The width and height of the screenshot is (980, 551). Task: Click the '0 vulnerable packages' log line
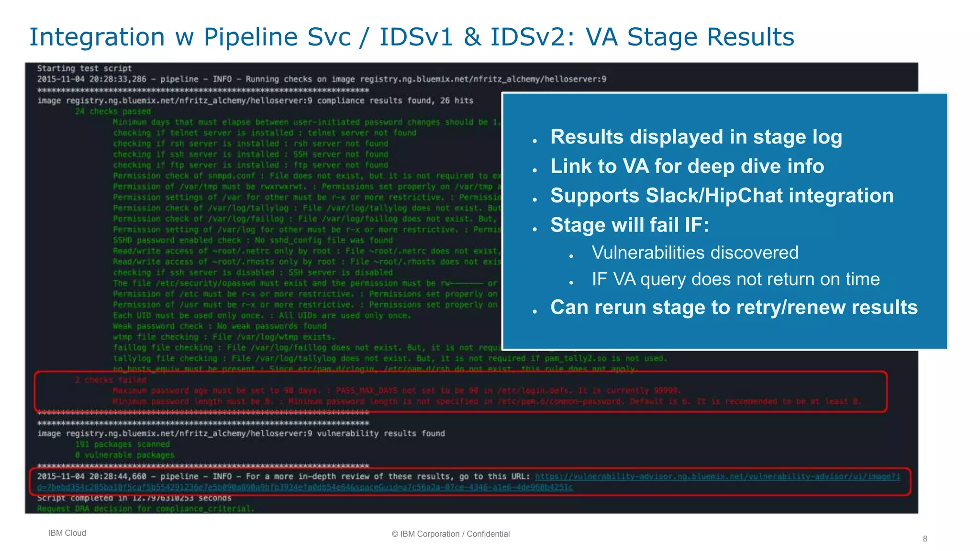click(124, 455)
